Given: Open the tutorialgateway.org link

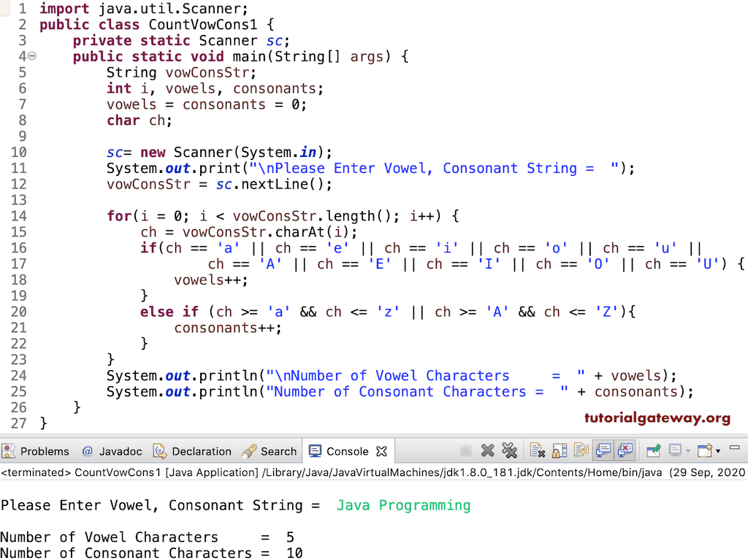Looking at the screenshot, I should click(x=656, y=418).
